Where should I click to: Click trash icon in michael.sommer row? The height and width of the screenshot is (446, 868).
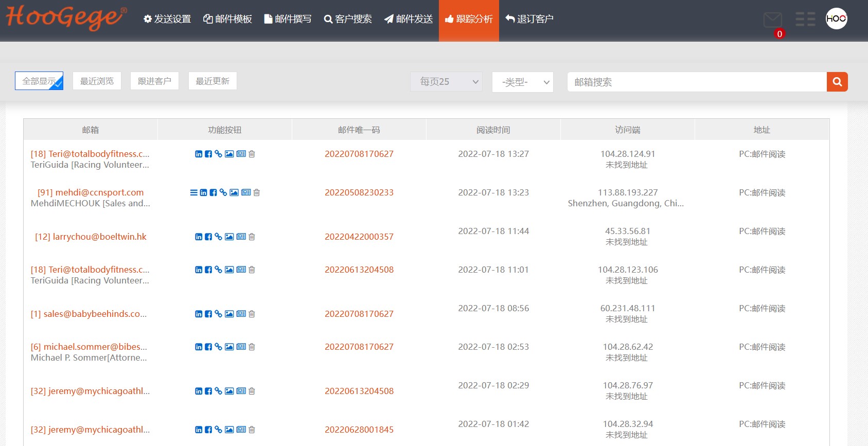tap(252, 347)
